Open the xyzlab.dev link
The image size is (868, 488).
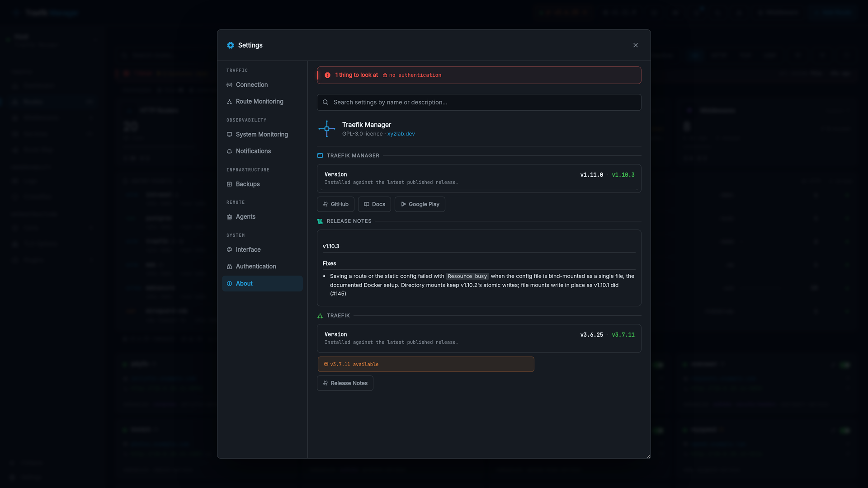click(x=401, y=134)
